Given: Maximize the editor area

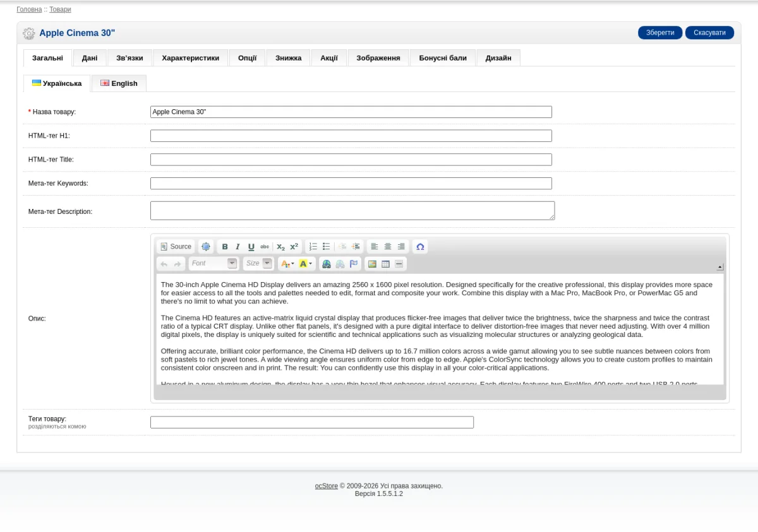Looking at the screenshot, I should [205, 247].
